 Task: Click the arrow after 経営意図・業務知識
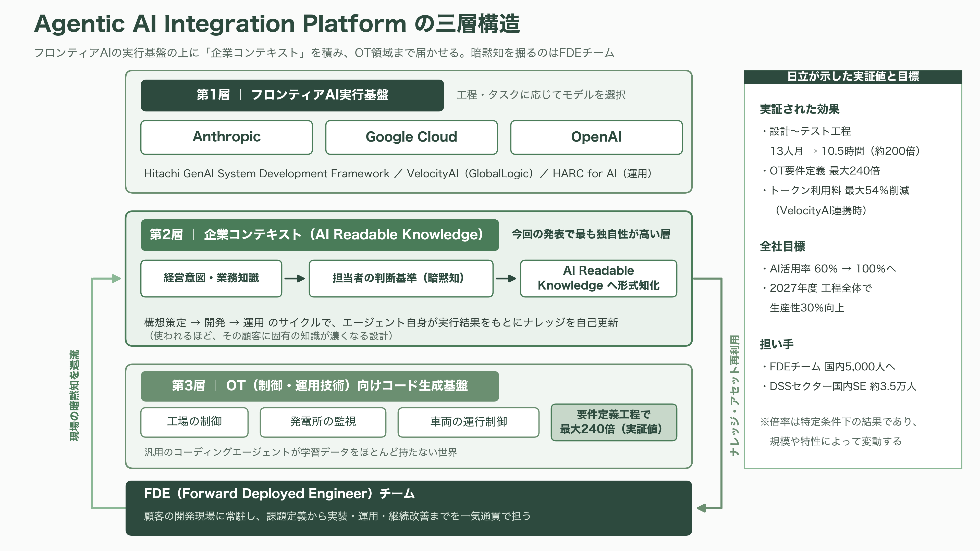tap(295, 279)
